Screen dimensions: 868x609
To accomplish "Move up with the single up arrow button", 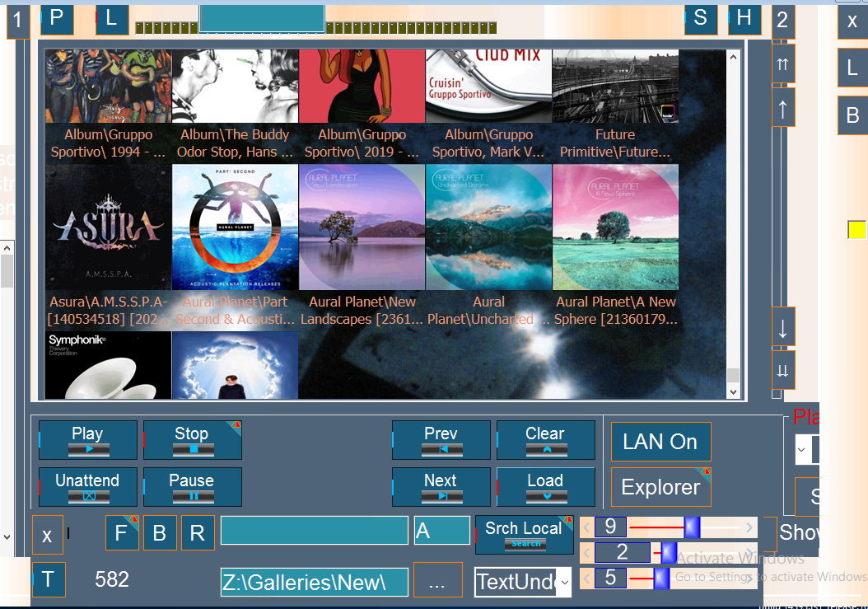I will (783, 108).
